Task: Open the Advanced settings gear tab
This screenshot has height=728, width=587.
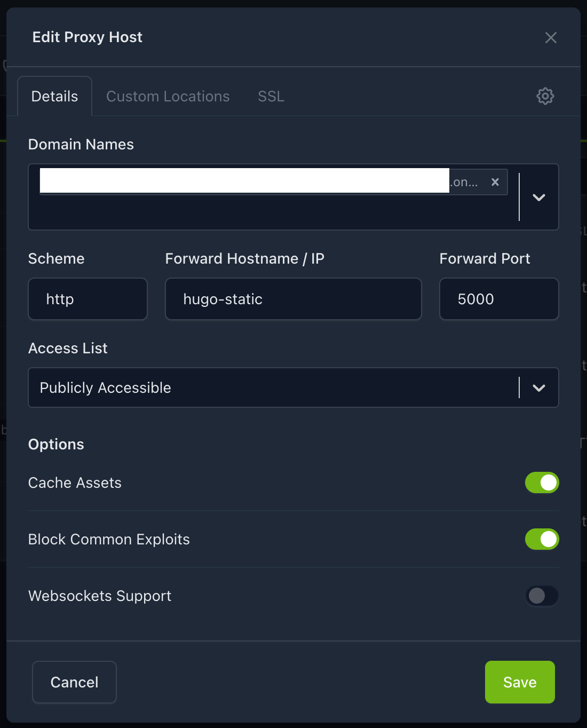Action: click(x=545, y=96)
